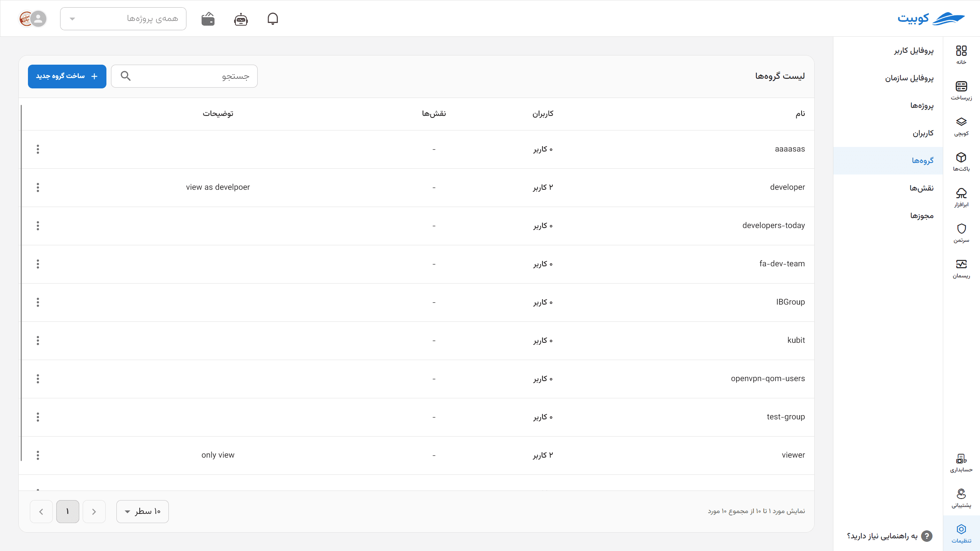The height and width of the screenshot is (551, 980).
Task: Go to نقش‌ها menu item
Action: click(x=888, y=188)
